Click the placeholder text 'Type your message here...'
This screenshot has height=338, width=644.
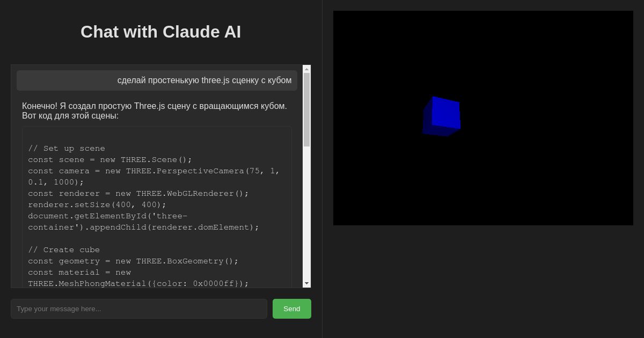point(59,308)
